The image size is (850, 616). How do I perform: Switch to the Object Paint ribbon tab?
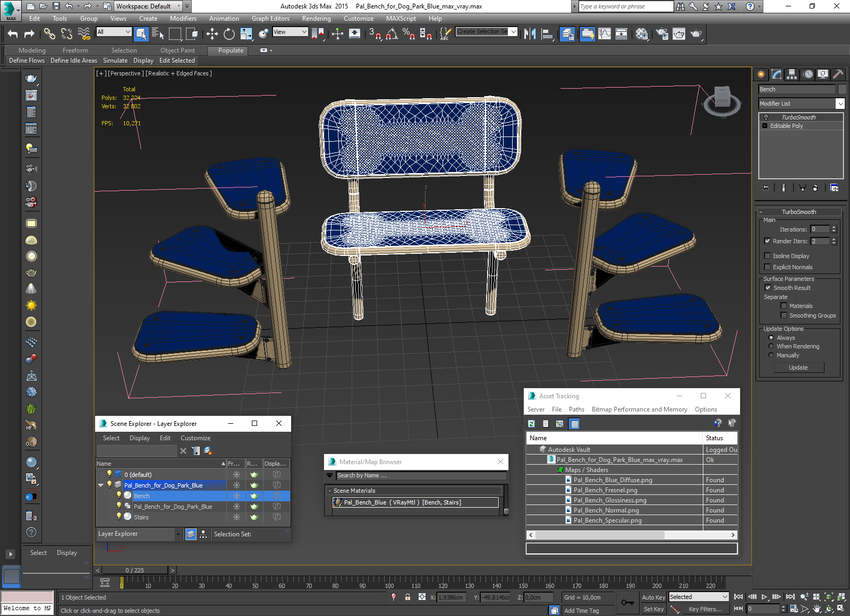tap(178, 50)
